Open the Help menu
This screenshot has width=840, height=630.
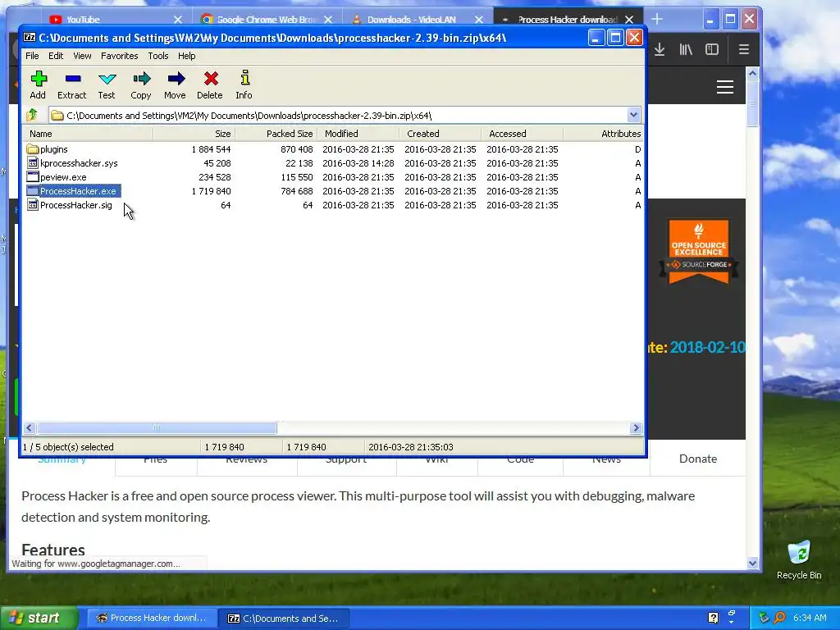coord(186,56)
